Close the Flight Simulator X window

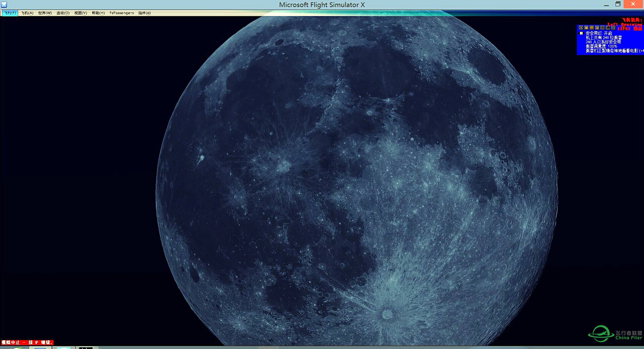(633, 4)
